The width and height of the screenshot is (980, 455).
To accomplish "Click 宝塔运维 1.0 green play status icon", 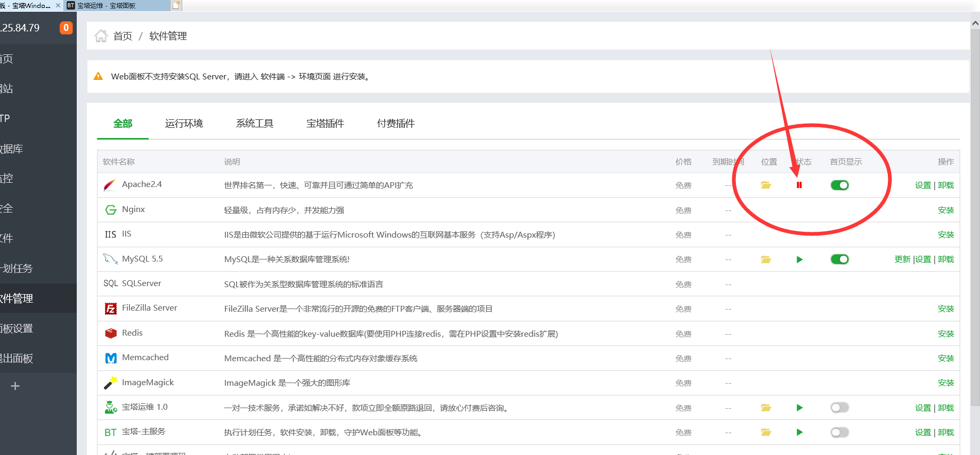I will 799,408.
